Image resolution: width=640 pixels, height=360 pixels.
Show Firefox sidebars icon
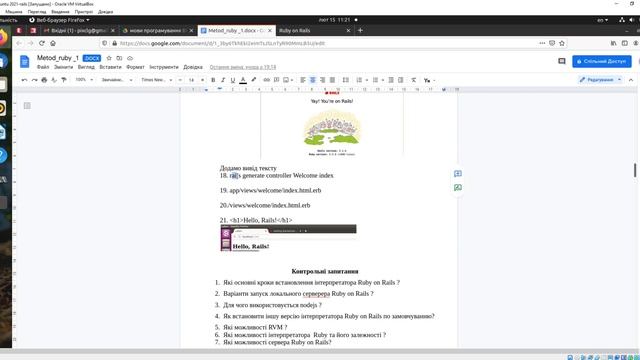click(624, 43)
